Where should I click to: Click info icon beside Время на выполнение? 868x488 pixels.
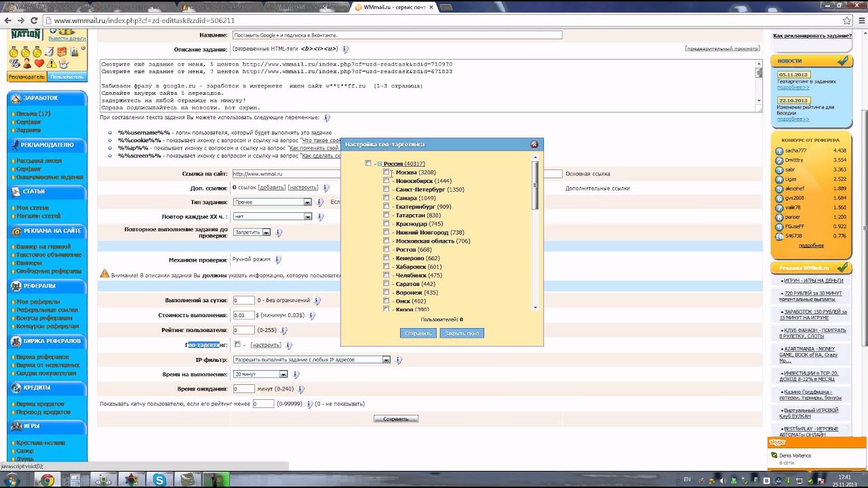(x=296, y=375)
